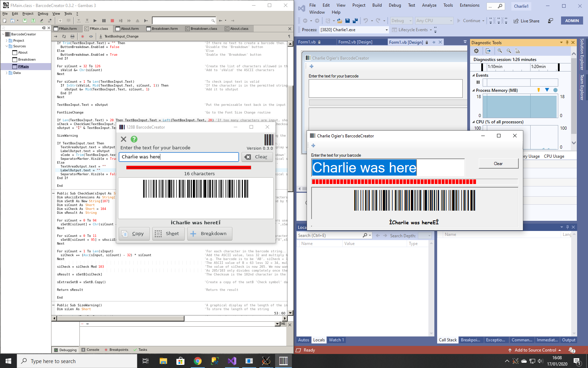Zoom out on the diagnostics timeline
The height and width of the screenshot is (368, 588).
click(509, 51)
